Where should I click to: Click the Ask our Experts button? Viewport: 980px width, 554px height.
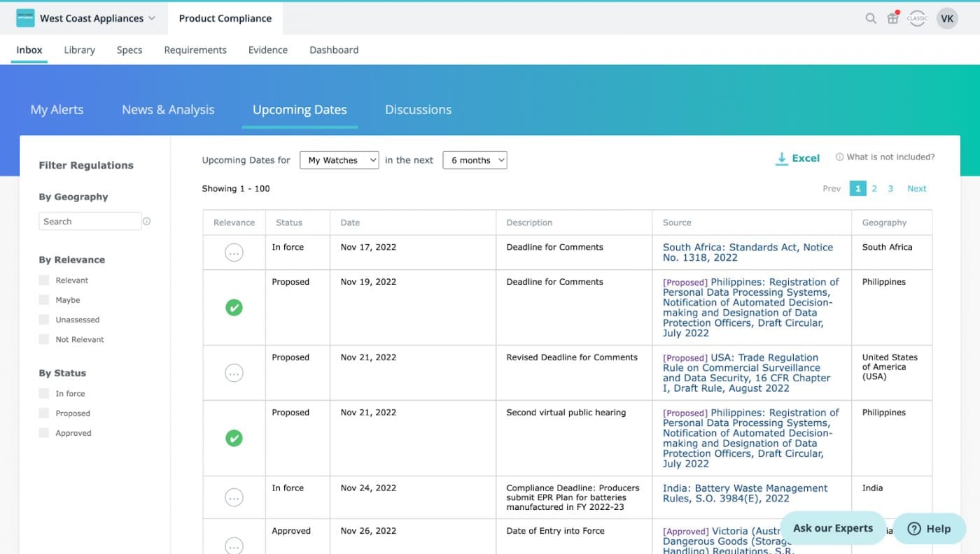(832, 528)
